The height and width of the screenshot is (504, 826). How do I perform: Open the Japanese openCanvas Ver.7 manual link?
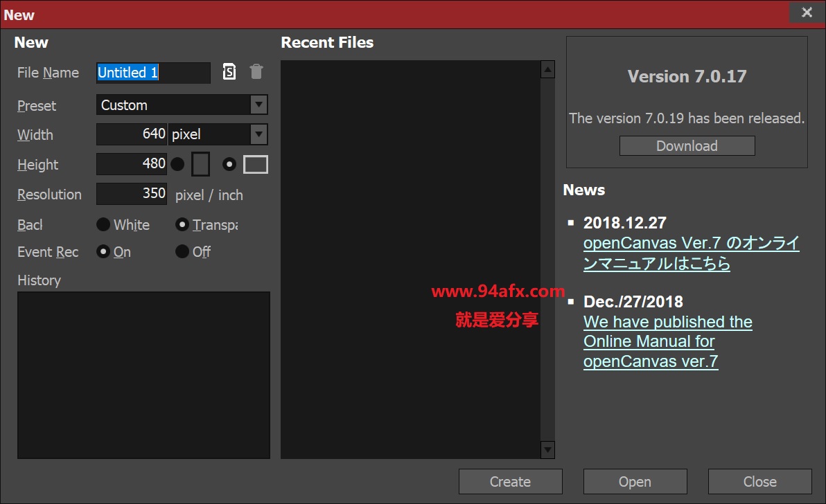(x=691, y=253)
